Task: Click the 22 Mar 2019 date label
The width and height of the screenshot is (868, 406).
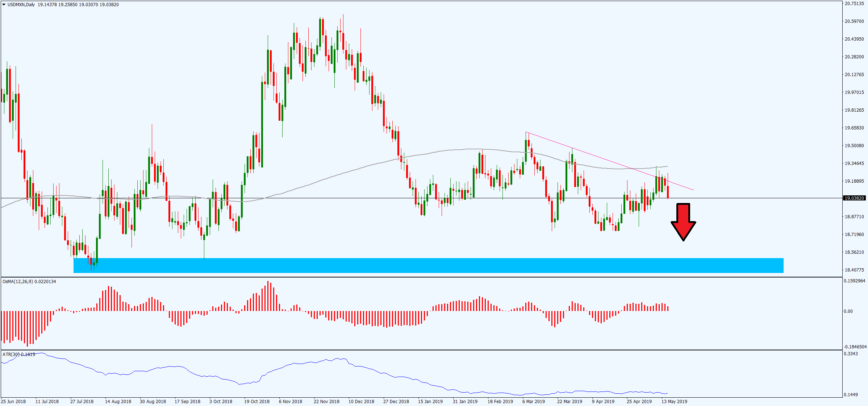Action: coord(569,401)
